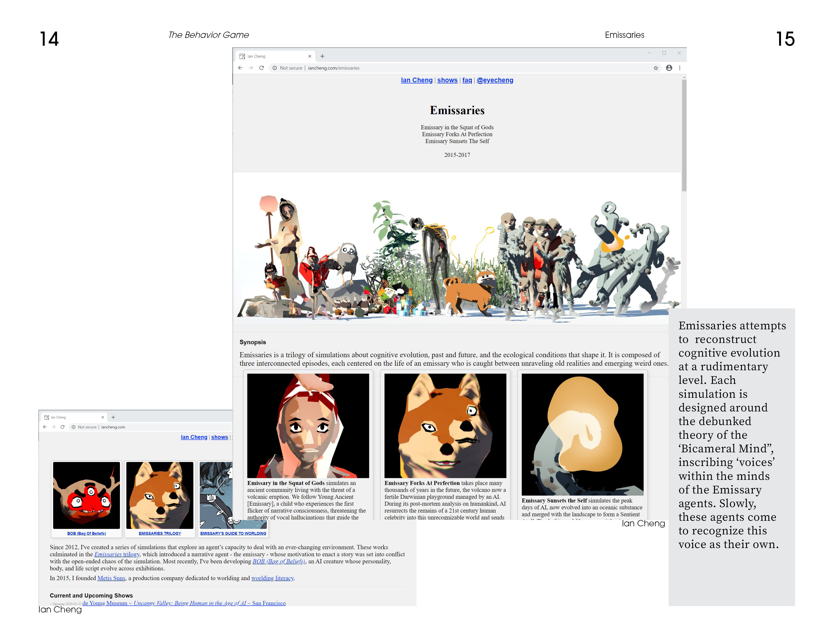Click the shows link in top navigation

coord(447,80)
